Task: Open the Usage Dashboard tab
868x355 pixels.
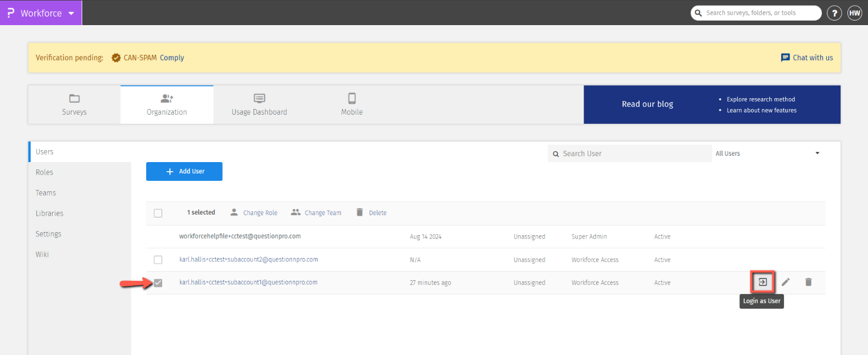Action: pos(259,104)
